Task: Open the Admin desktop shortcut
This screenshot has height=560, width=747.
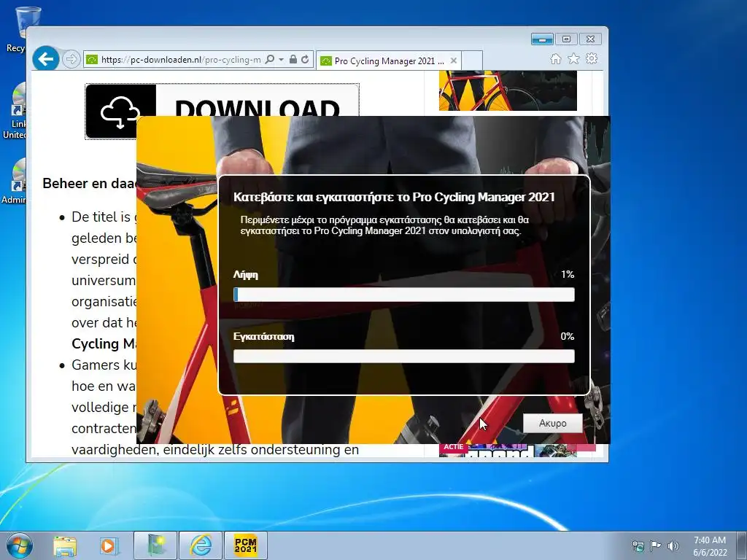Action: click(15, 182)
